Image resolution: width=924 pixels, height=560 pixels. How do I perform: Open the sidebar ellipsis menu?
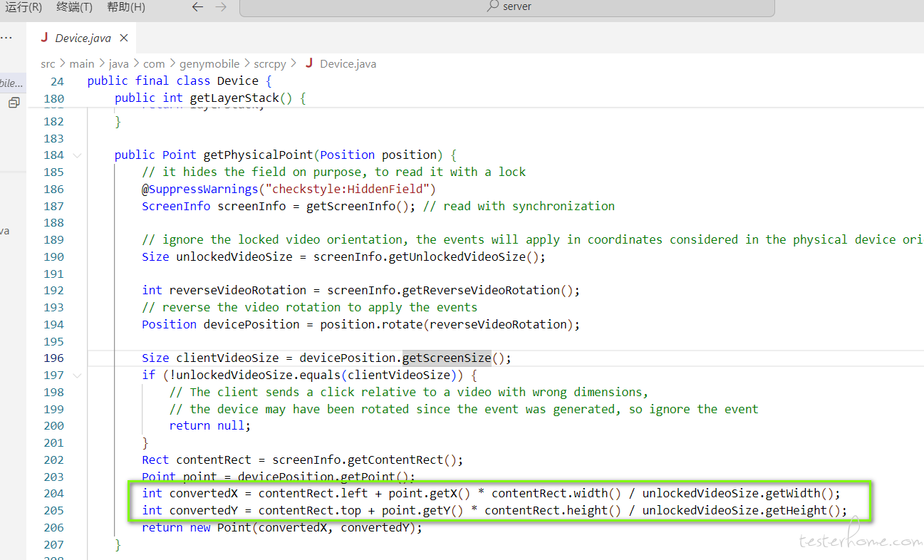(6, 38)
